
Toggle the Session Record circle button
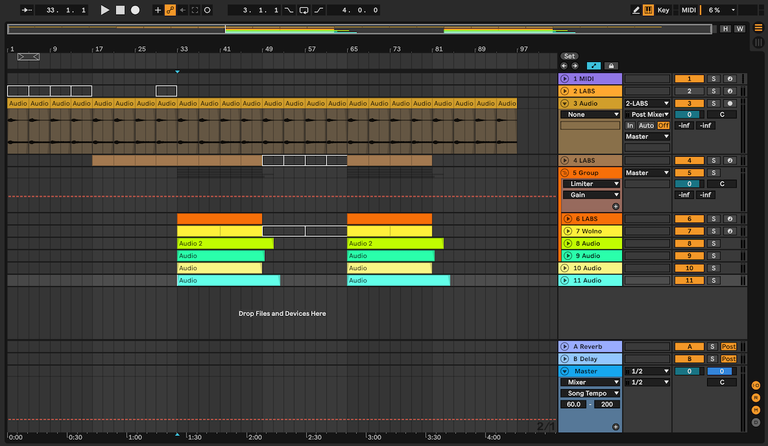[207, 10]
